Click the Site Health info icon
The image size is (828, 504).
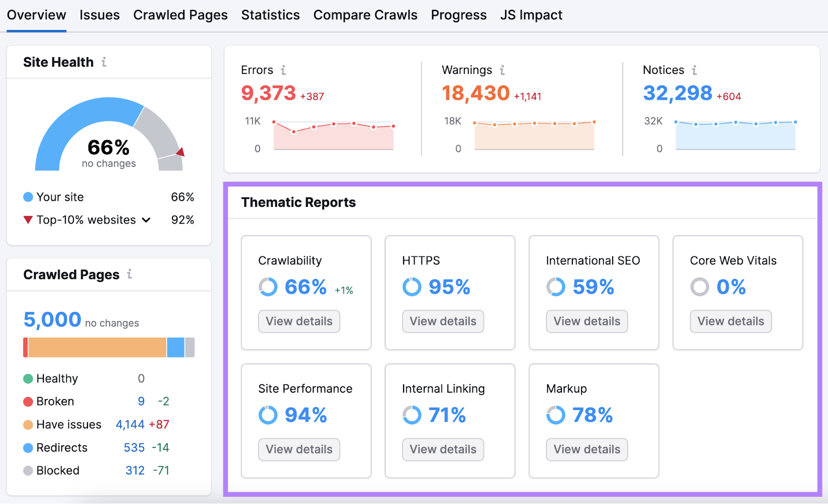click(104, 62)
